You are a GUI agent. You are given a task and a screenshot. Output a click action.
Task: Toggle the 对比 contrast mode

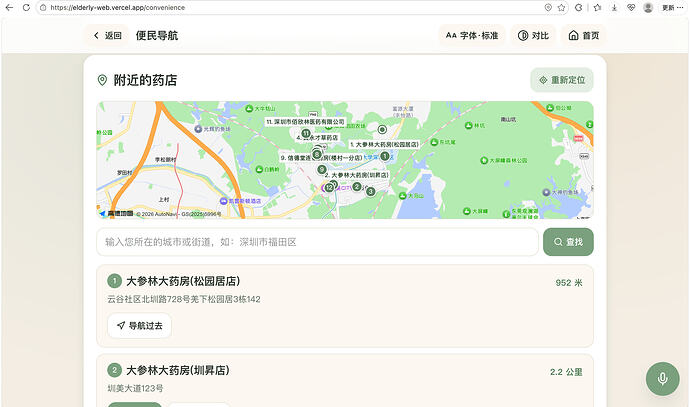click(533, 36)
